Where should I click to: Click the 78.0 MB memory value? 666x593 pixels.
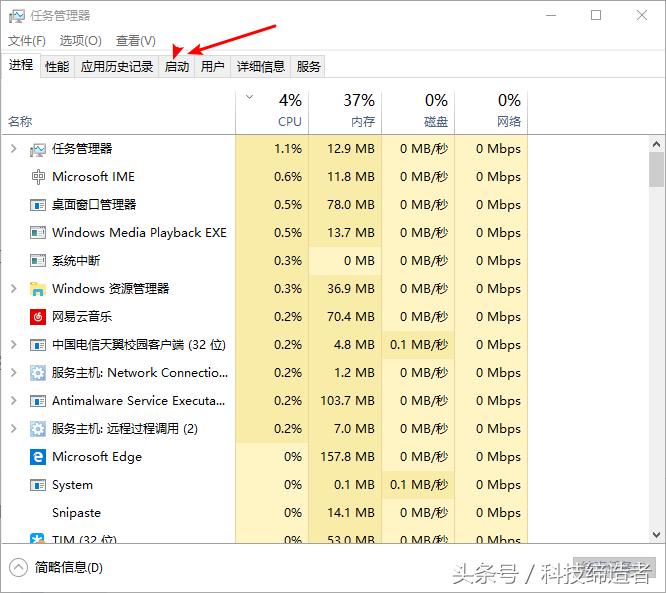pyautogui.click(x=351, y=205)
